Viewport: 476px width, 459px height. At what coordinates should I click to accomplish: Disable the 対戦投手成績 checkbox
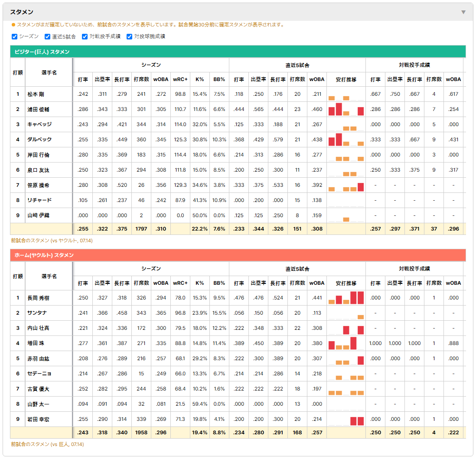click(x=85, y=37)
